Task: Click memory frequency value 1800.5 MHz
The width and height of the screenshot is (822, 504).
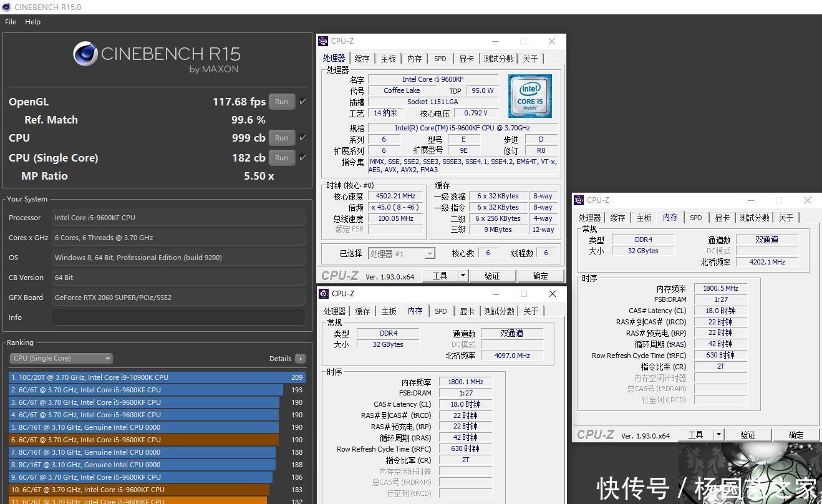Action: click(x=720, y=288)
